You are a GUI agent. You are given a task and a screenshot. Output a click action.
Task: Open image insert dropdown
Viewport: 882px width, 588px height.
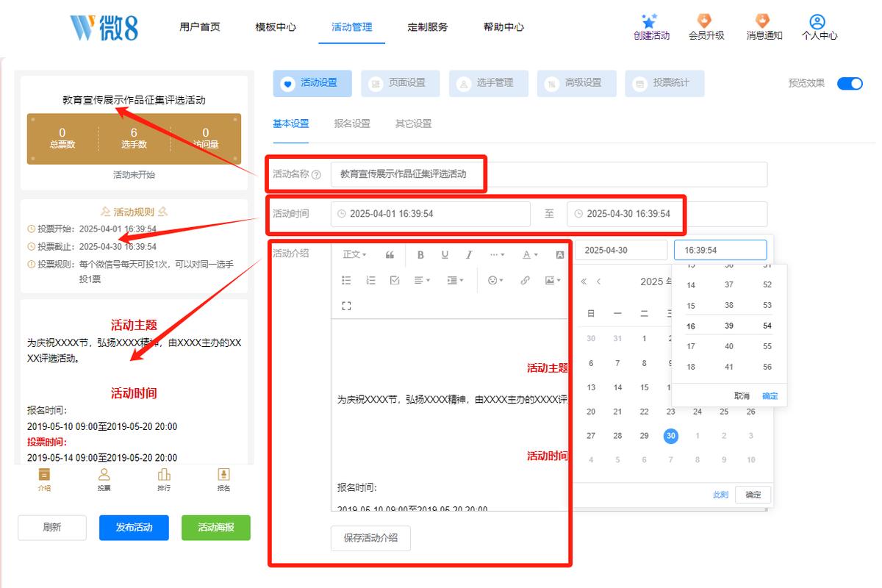pyautogui.click(x=553, y=280)
